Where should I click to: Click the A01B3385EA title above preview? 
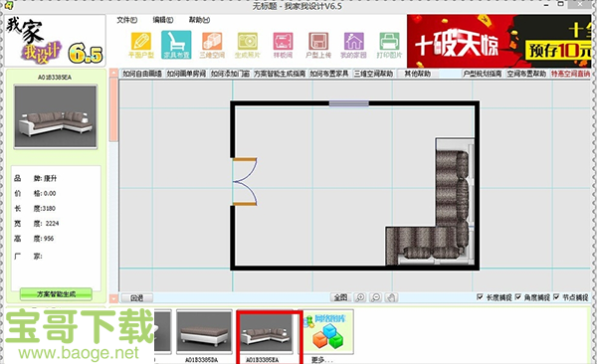(55, 78)
